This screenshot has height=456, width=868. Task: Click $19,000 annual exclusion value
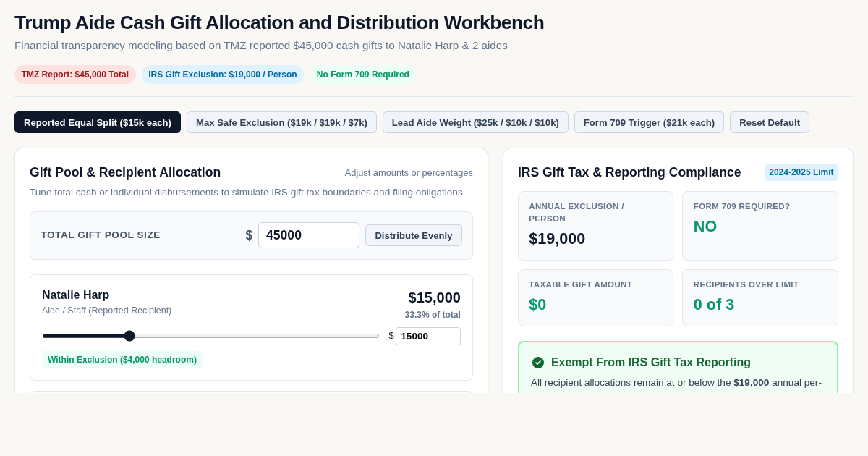pos(557,239)
